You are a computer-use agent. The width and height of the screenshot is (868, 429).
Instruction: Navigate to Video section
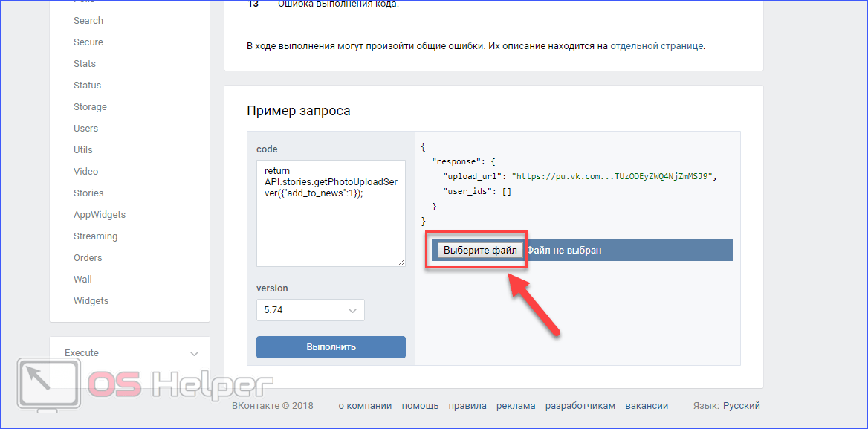pyautogui.click(x=85, y=172)
